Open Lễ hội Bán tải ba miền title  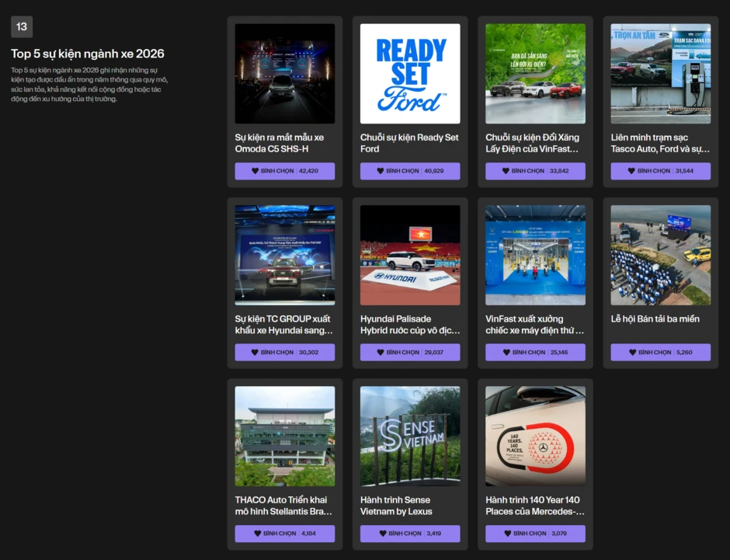tap(655, 319)
